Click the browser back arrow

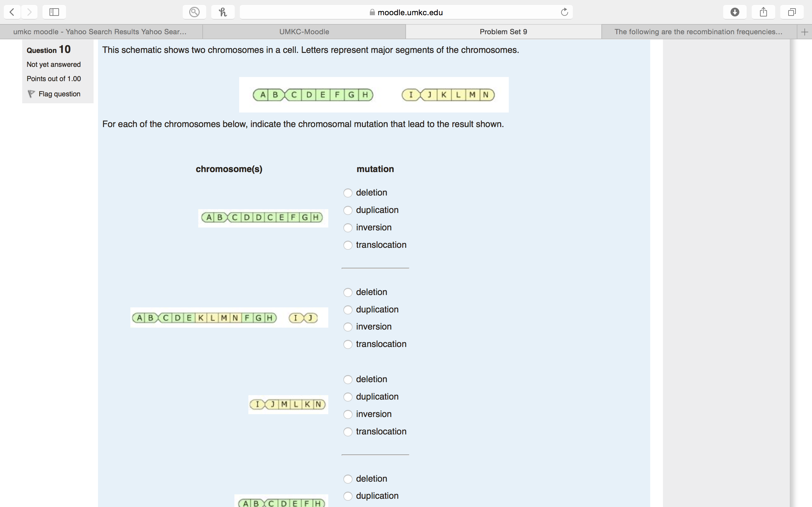point(12,12)
